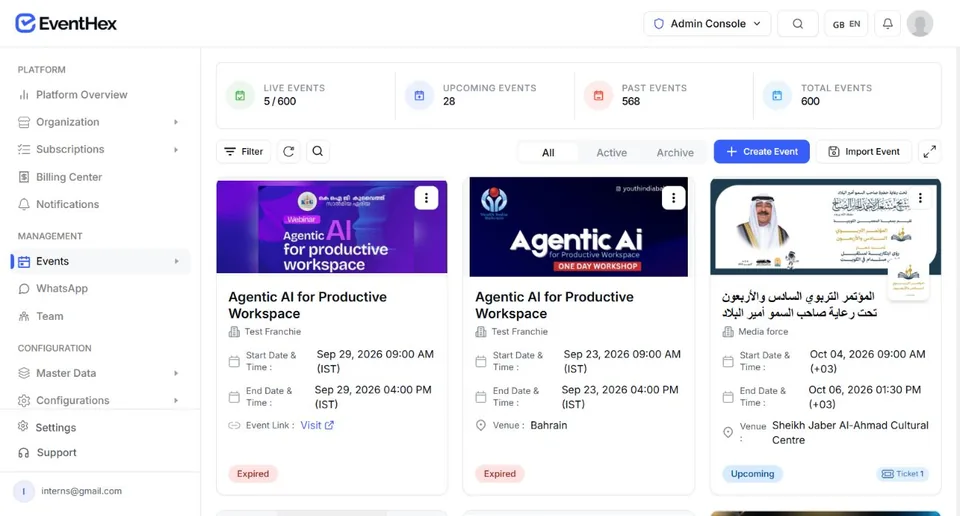960x516 pixels.
Task: Open the GB EN language selector
Action: 846,24
